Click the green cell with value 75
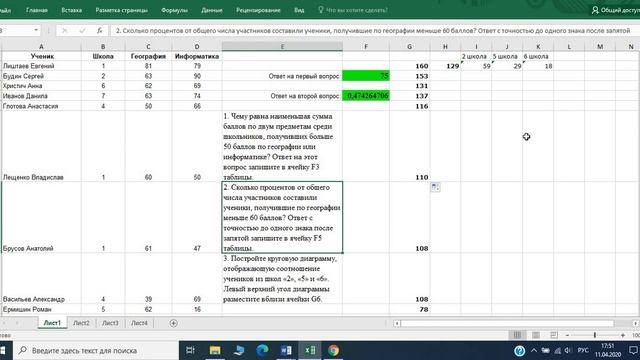This screenshot has width=640, height=360. pyautogui.click(x=366, y=76)
